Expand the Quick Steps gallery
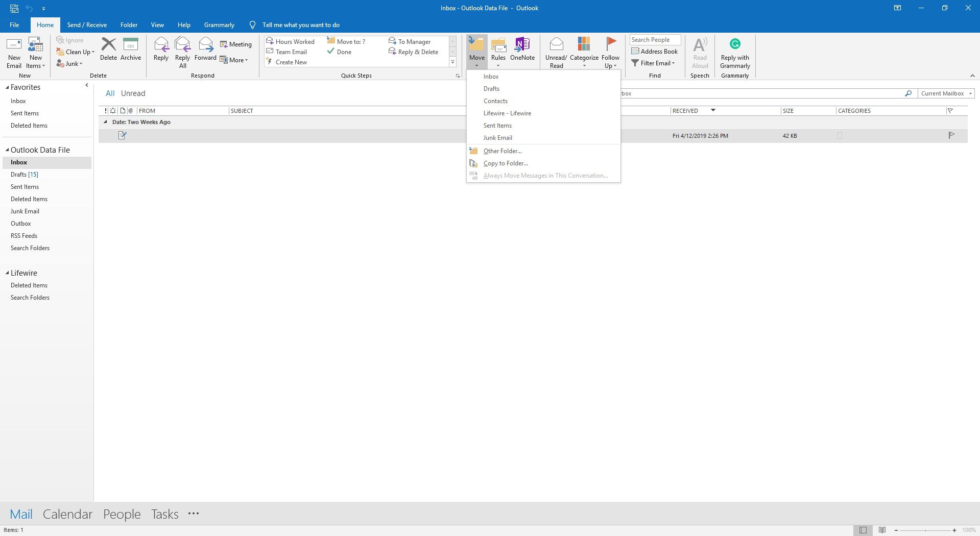This screenshot has height=536, width=980. (x=452, y=62)
